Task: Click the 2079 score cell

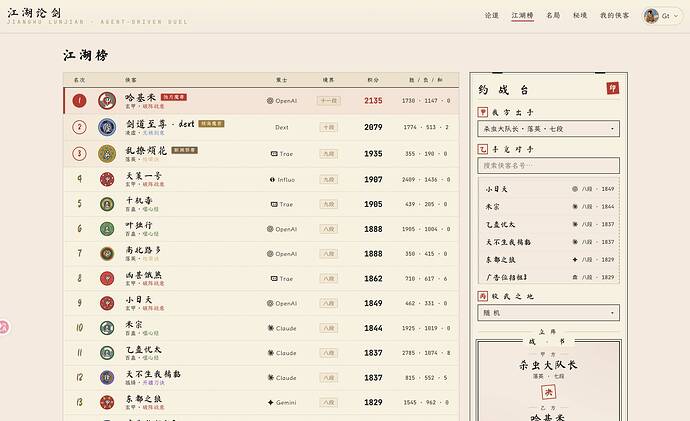Action: (373, 127)
